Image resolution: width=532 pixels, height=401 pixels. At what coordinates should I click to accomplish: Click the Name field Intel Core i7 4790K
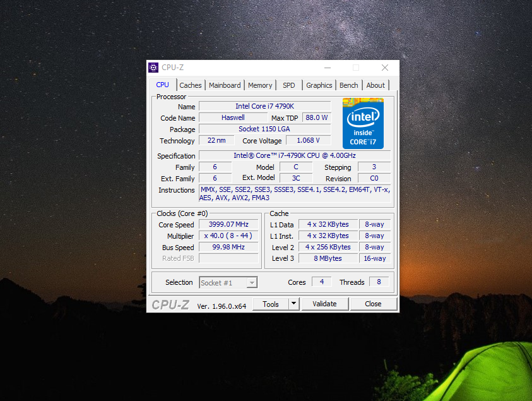(264, 106)
